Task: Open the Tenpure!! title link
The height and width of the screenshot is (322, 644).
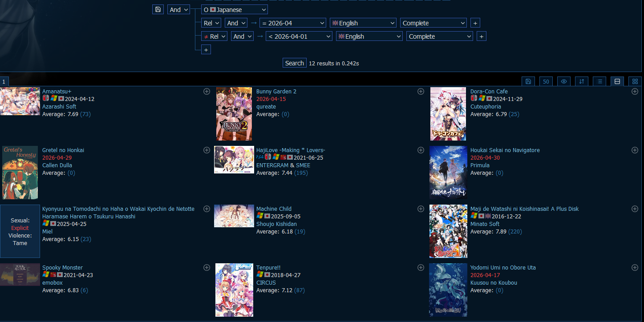Action: pos(268,267)
